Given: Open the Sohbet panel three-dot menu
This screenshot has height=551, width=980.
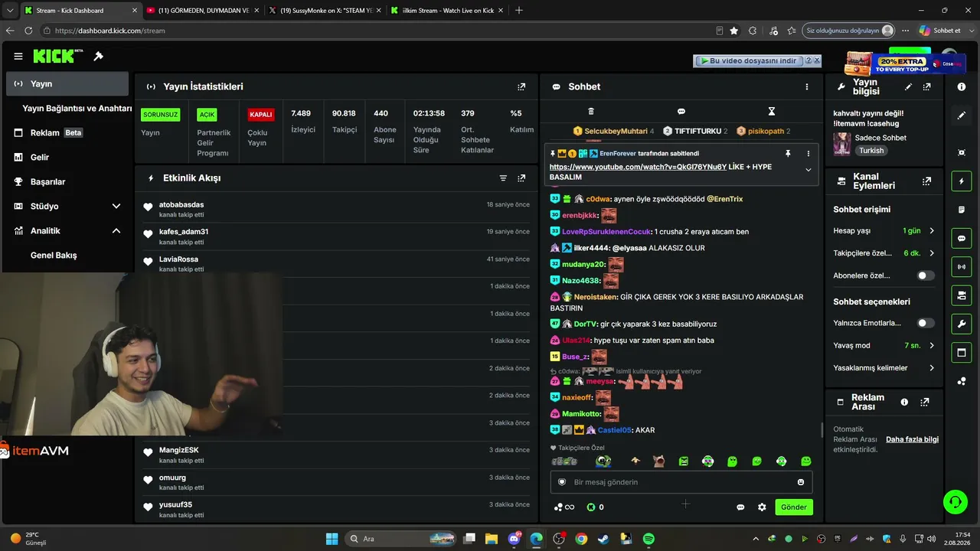Looking at the screenshot, I should [x=806, y=86].
